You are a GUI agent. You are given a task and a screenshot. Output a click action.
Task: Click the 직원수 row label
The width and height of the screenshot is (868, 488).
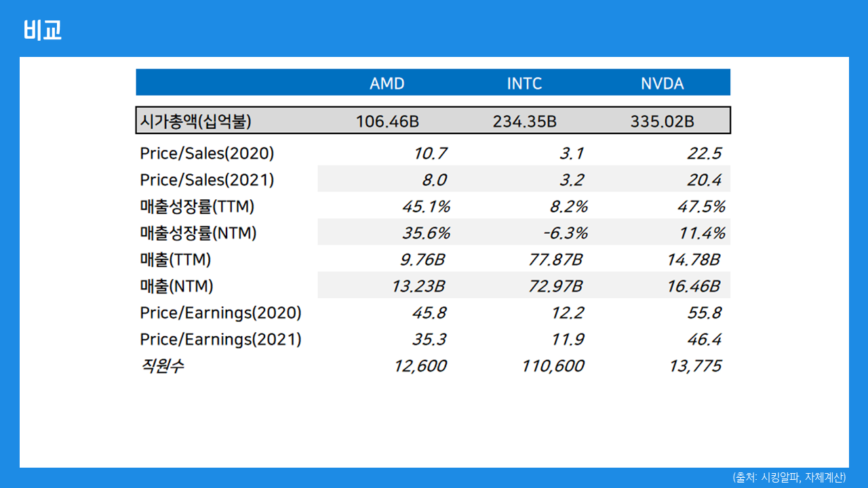pyautogui.click(x=161, y=366)
